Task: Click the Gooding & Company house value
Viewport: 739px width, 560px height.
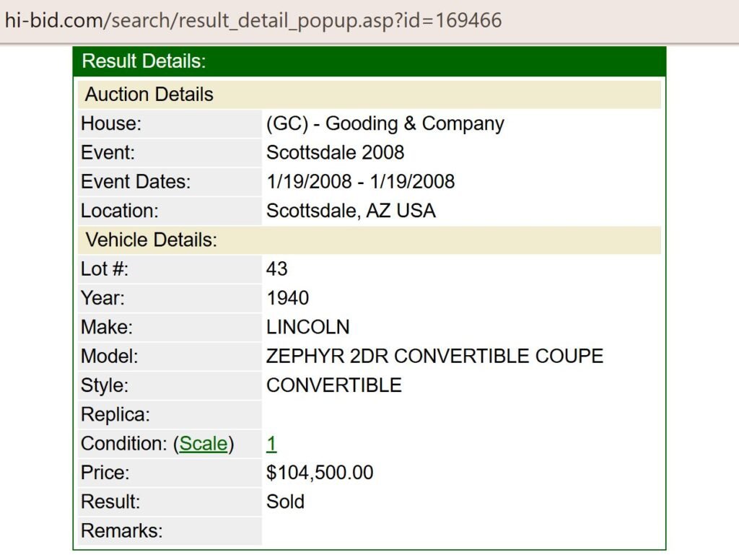Action: point(385,123)
